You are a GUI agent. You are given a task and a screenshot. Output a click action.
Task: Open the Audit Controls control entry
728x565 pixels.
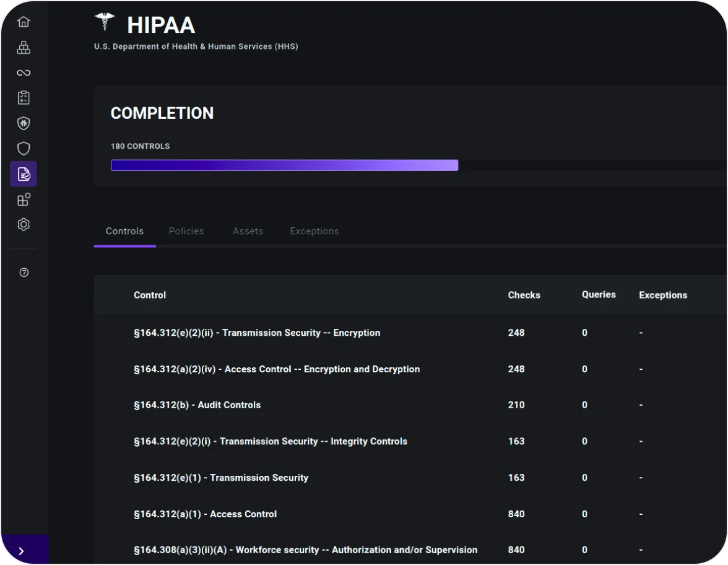[197, 405]
